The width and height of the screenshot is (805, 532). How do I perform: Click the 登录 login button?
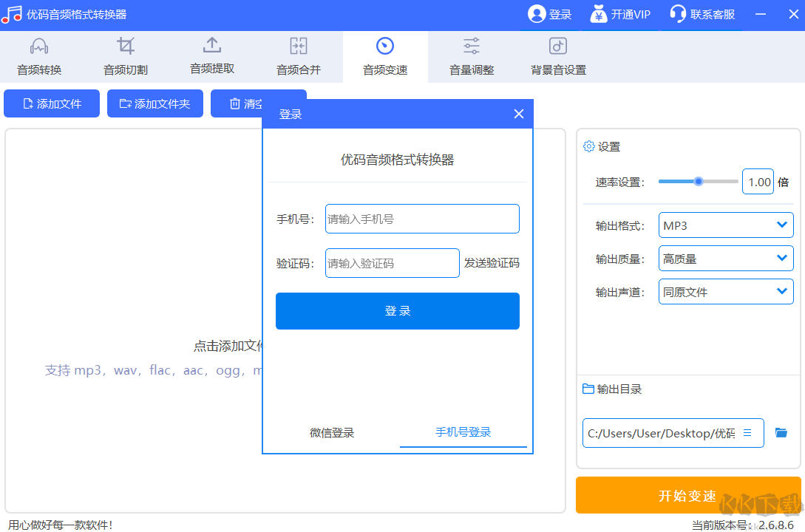coord(397,311)
